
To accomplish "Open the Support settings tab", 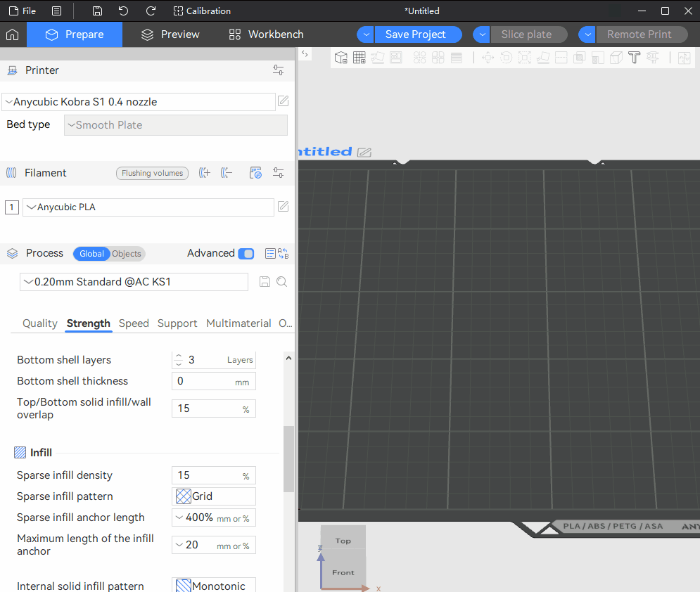I will (x=177, y=323).
